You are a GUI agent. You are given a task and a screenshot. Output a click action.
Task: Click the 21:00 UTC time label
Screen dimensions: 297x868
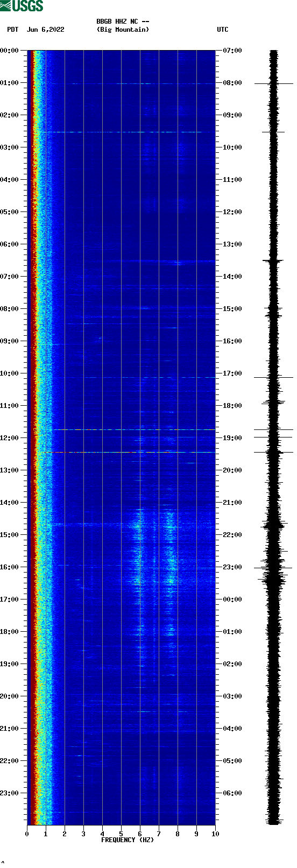click(x=232, y=503)
